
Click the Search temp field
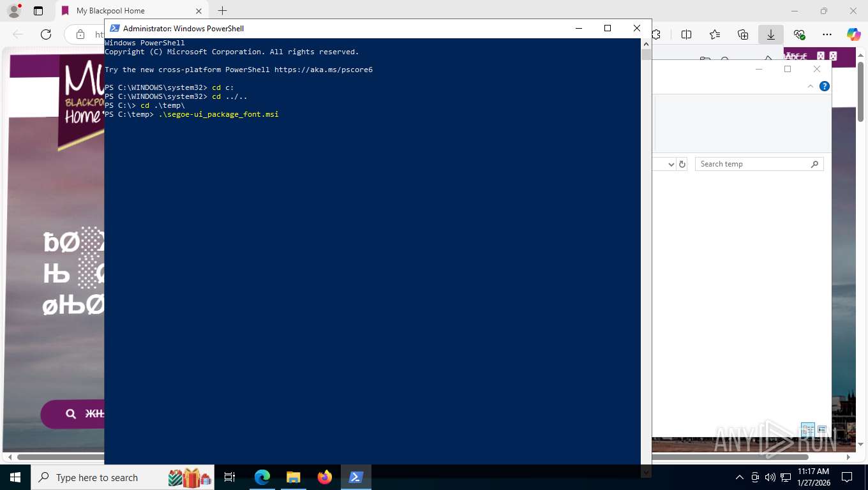click(x=759, y=164)
